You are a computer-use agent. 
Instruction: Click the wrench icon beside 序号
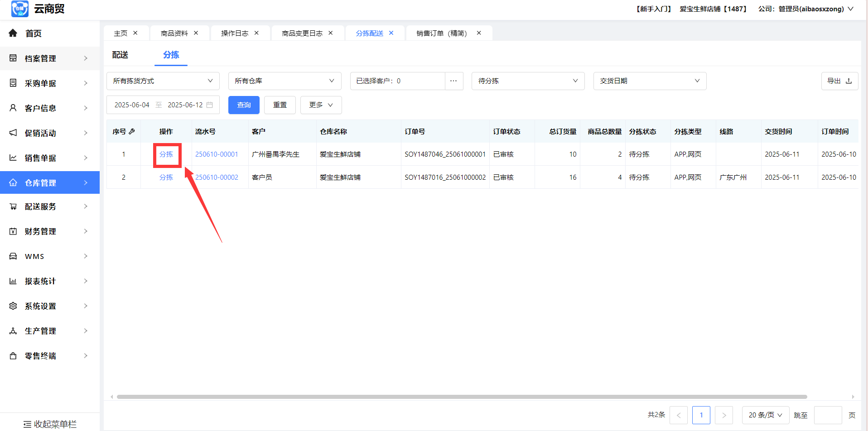coord(132,131)
